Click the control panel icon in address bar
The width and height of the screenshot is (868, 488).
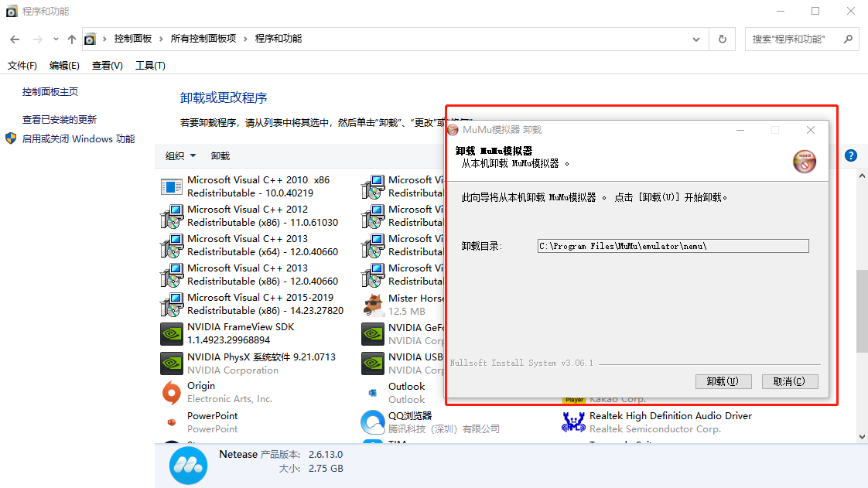click(x=90, y=39)
